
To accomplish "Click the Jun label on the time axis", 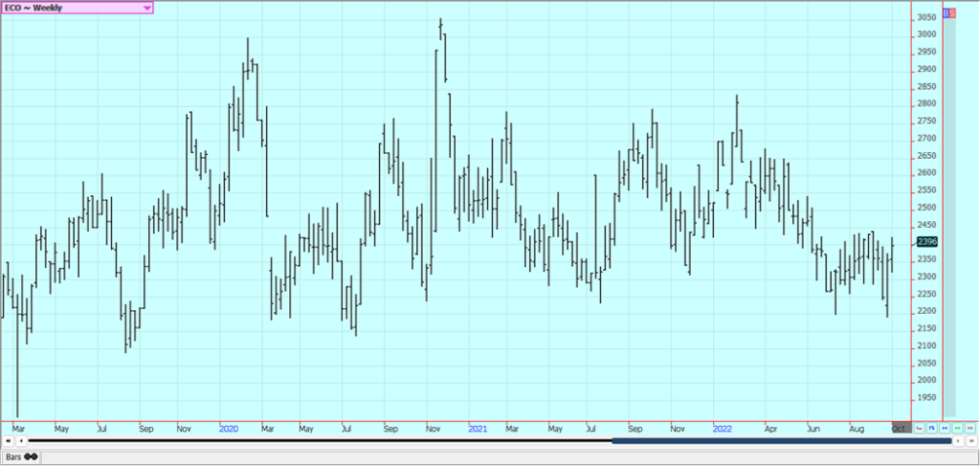I will (x=813, y=429).
